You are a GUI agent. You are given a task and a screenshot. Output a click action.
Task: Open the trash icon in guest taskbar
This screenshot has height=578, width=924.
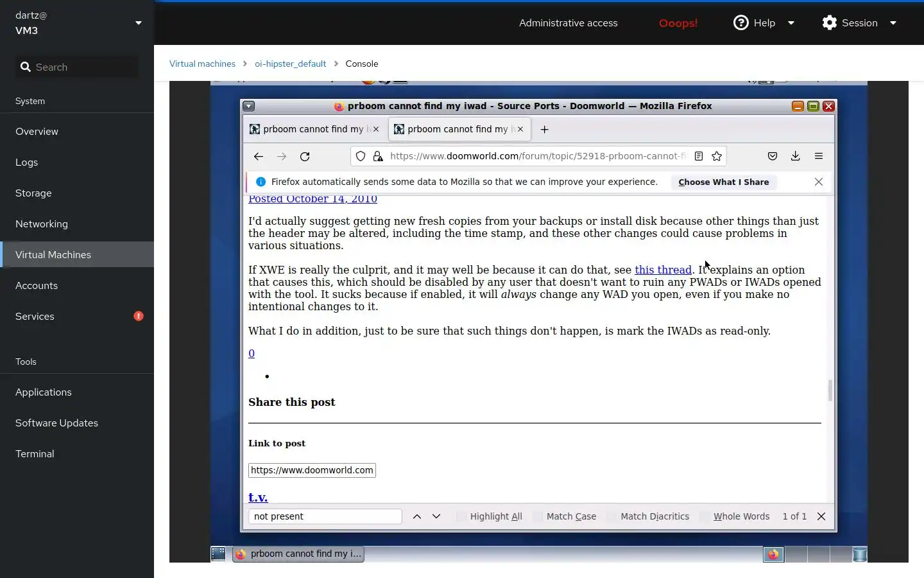click(x=860, y=554)
